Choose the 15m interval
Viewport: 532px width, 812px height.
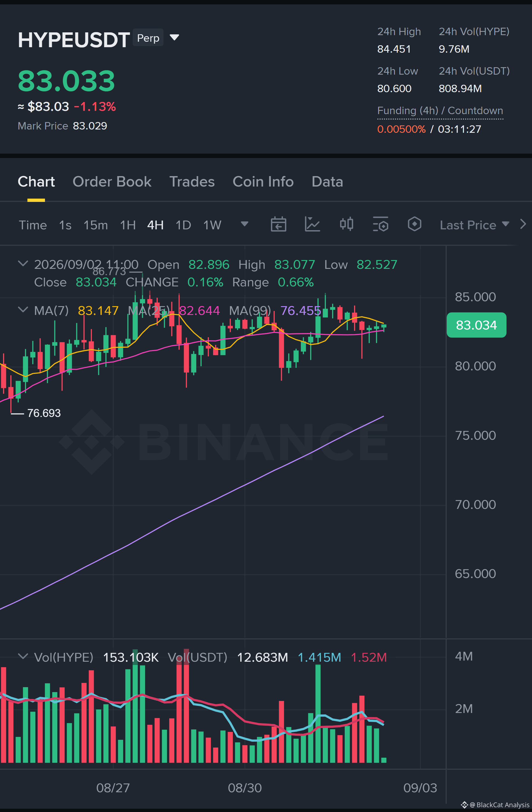click(95, 225)
